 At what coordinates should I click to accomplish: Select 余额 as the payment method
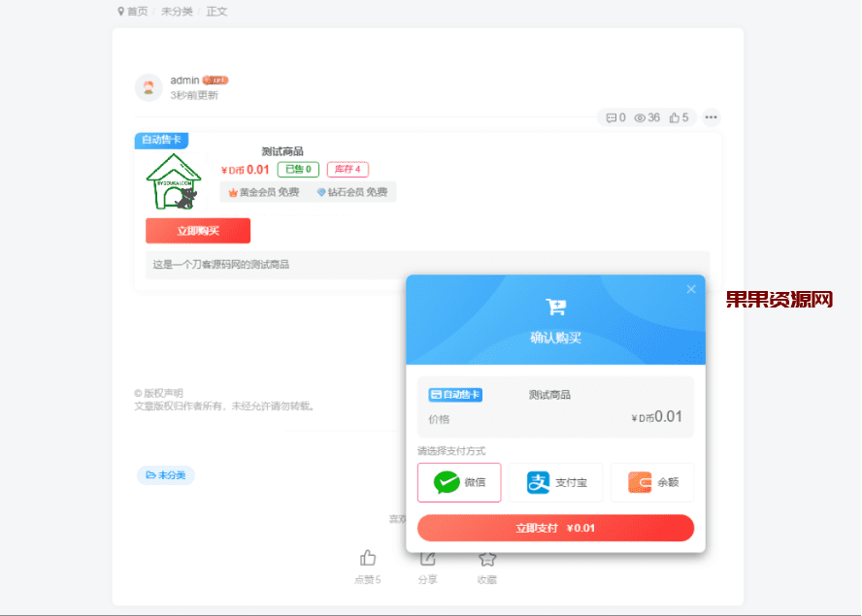point(651,482)
